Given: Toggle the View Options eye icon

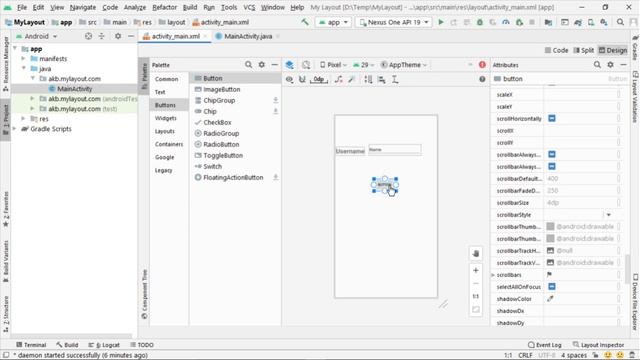Looking at the screenshot, I should 289,80.
